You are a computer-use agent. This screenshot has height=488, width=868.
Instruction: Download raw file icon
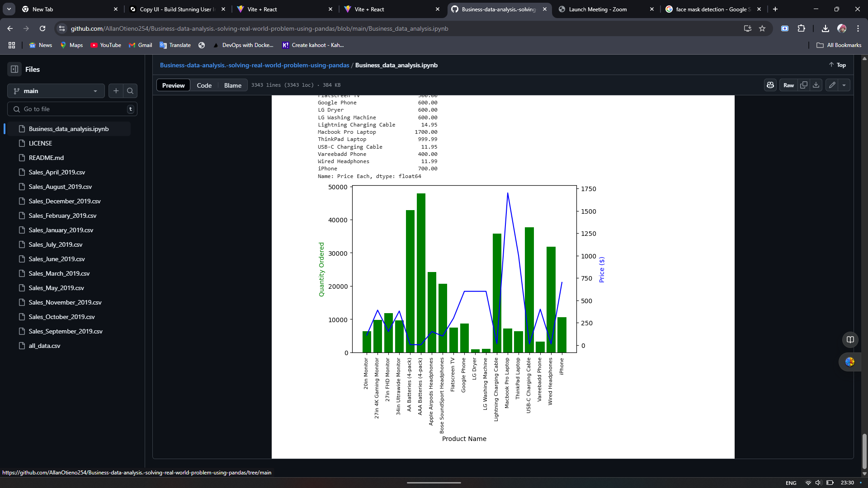(x=816, y=85)
